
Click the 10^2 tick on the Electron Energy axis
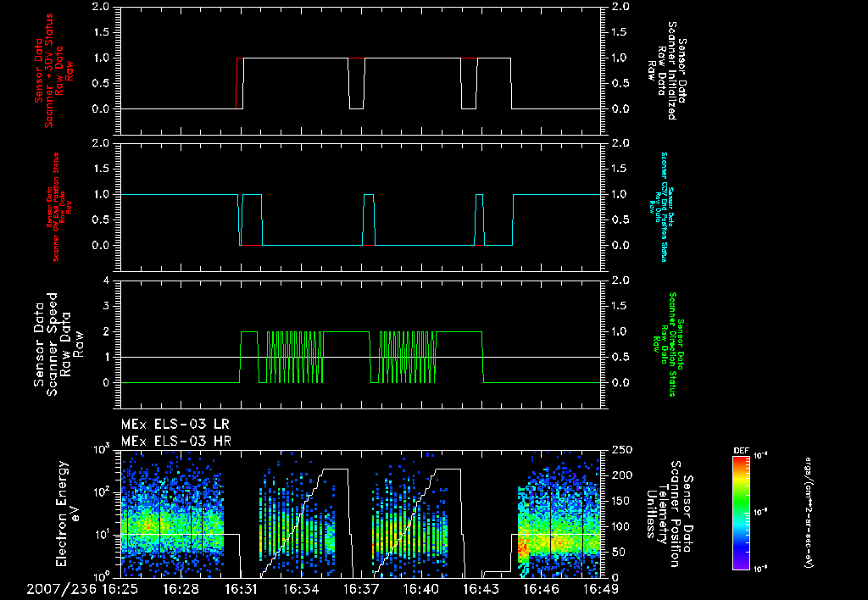pos(102,492)
